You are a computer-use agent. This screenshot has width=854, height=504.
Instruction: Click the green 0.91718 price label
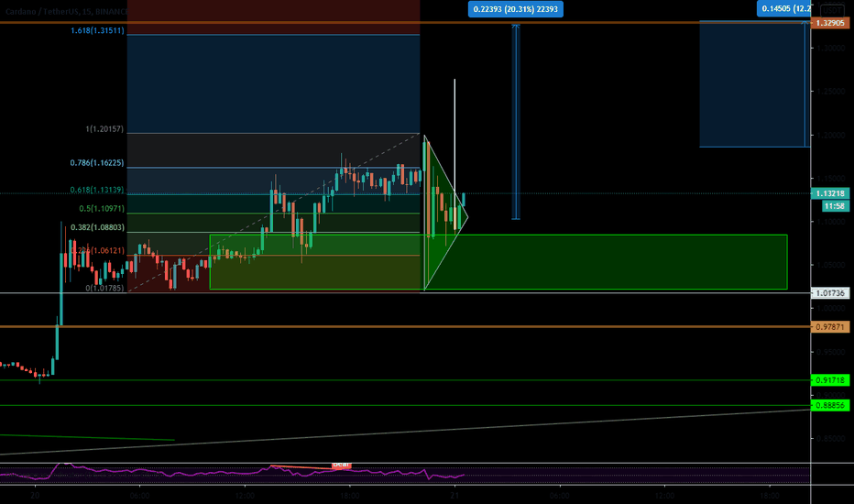(x=830, y=380)
